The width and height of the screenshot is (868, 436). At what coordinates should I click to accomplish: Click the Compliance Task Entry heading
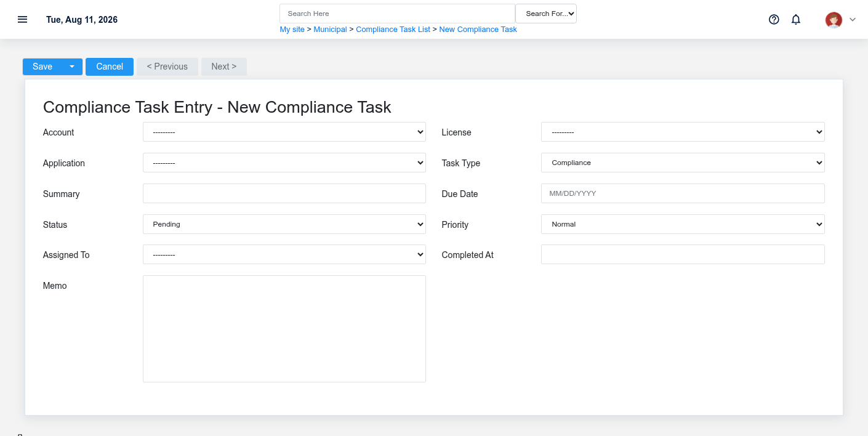pos(217,107)
